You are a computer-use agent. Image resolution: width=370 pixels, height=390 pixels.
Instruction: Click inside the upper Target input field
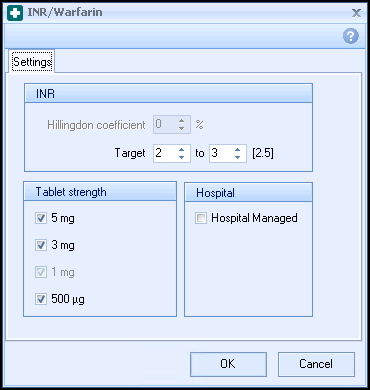[221, 153]
